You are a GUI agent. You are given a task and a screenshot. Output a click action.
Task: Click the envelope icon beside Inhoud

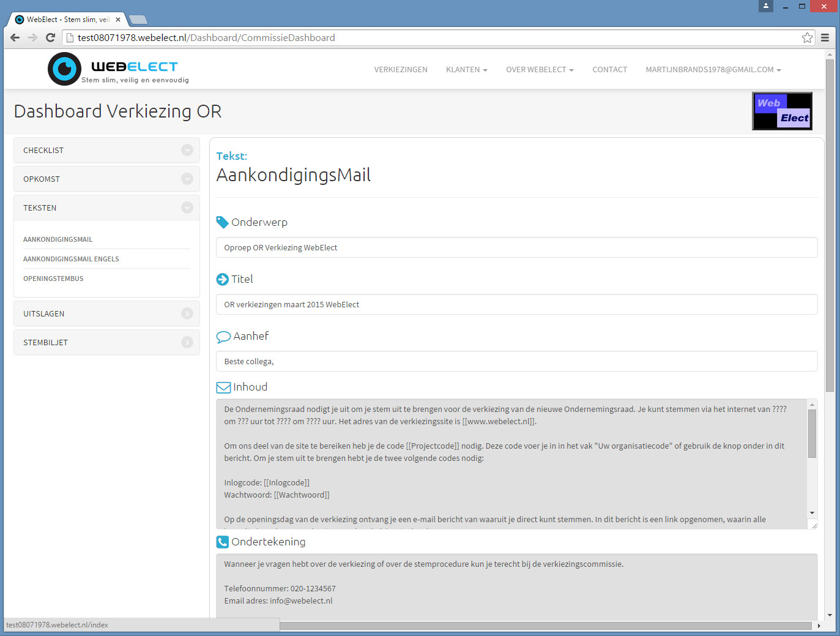[223, 387]
